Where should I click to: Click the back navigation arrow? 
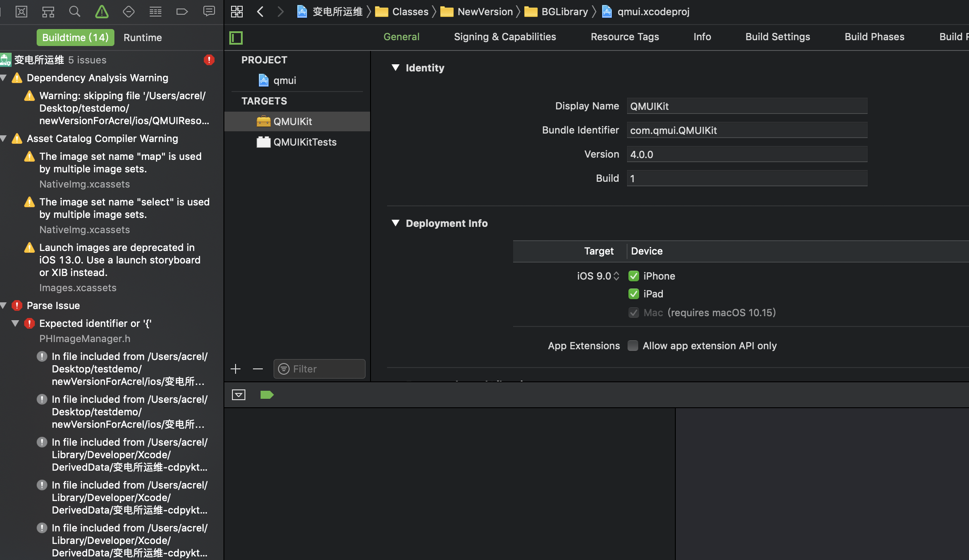click(260, 12)
